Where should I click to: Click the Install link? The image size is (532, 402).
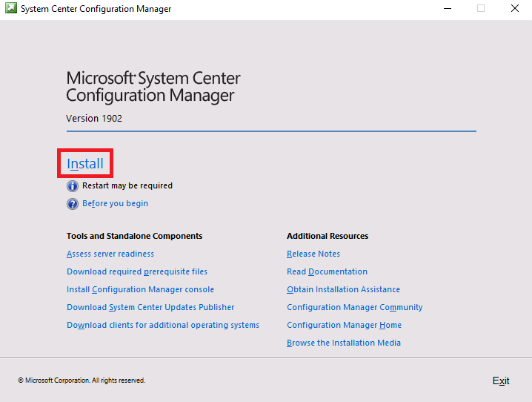85,163
